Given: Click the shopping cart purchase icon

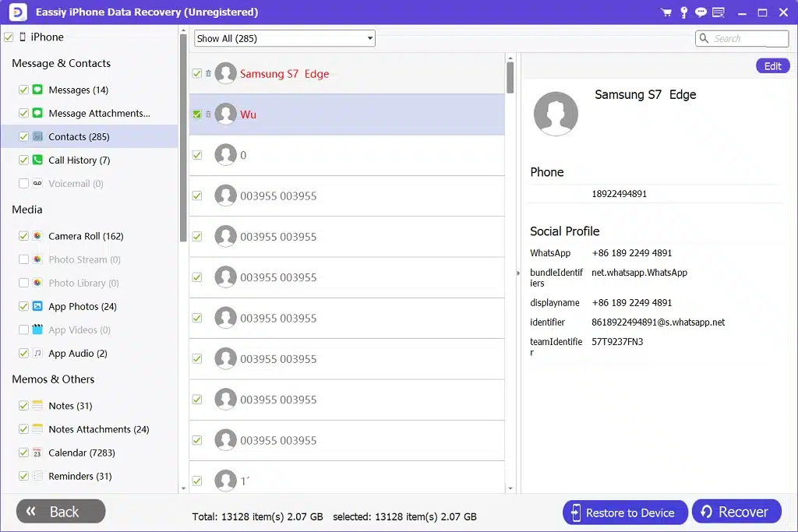Looking at the screenshot, I should click(x=666, y=12).
